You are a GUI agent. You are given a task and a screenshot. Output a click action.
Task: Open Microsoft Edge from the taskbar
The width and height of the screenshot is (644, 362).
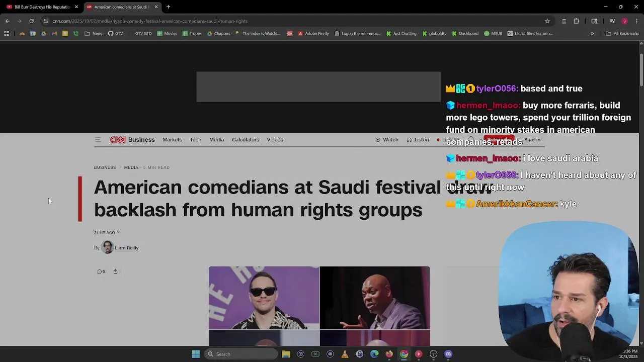pyautogui.click(x=374, y=354)
